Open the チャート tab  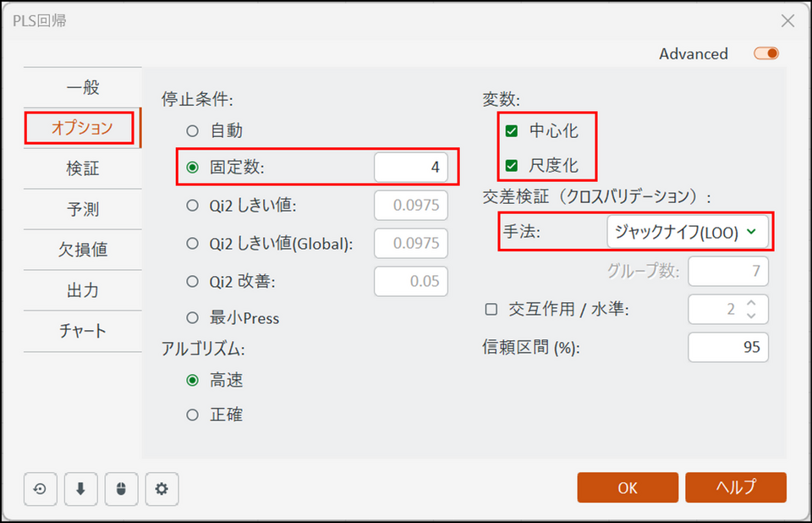click(x=83, y=331)
